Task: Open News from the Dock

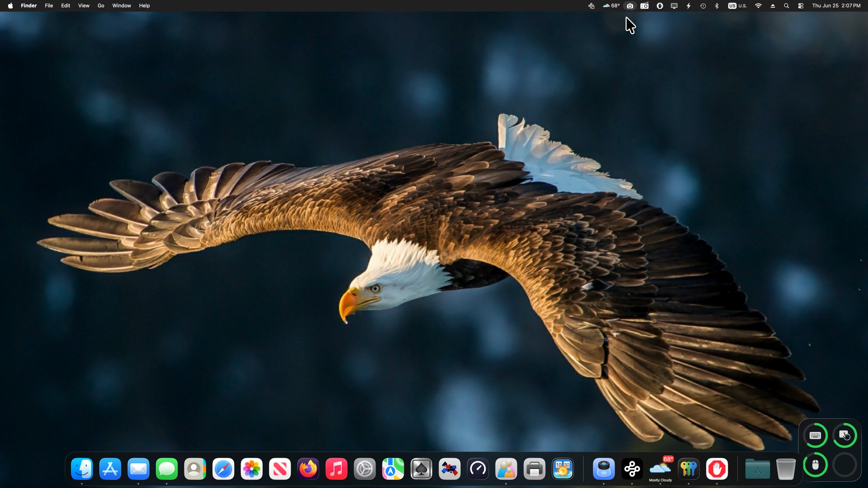Action: pos(280,469)
